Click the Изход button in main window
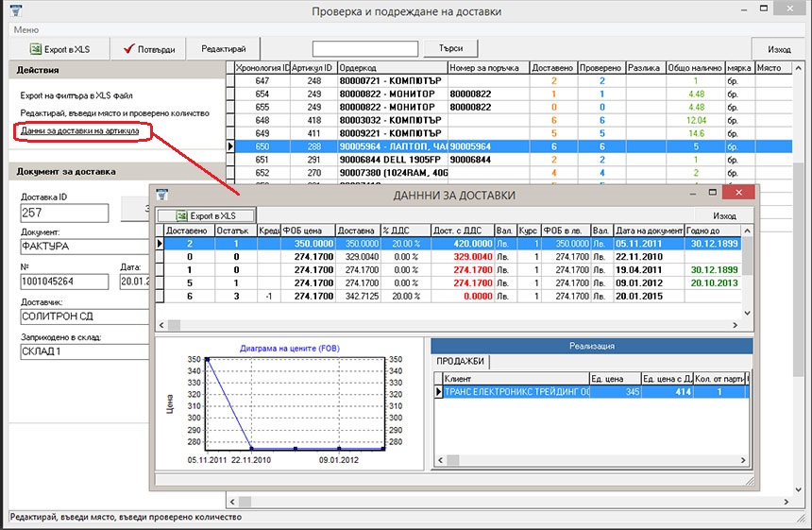The width and height of the screenshot is (812, 530). [x=779, y=49]
